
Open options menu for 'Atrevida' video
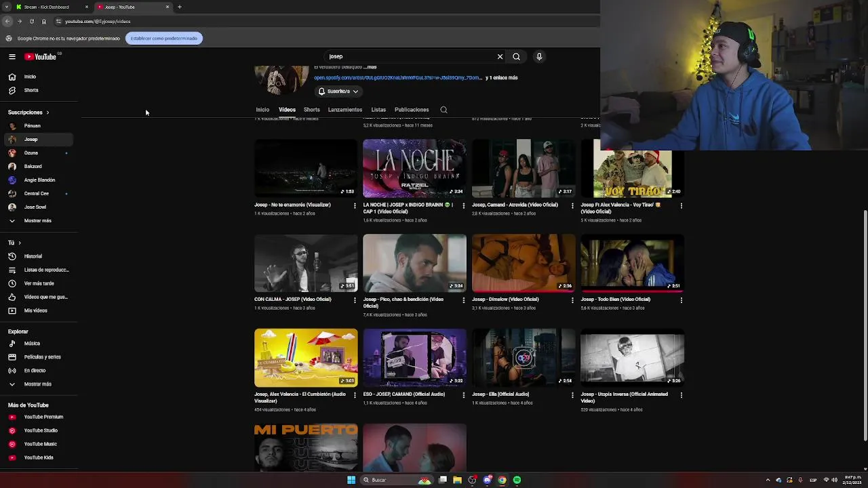[572, 205]
